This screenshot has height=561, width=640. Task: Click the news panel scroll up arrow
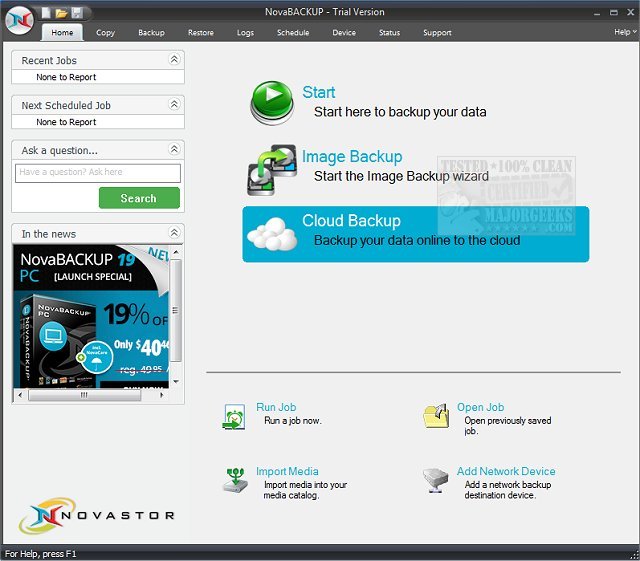[176, 252]
